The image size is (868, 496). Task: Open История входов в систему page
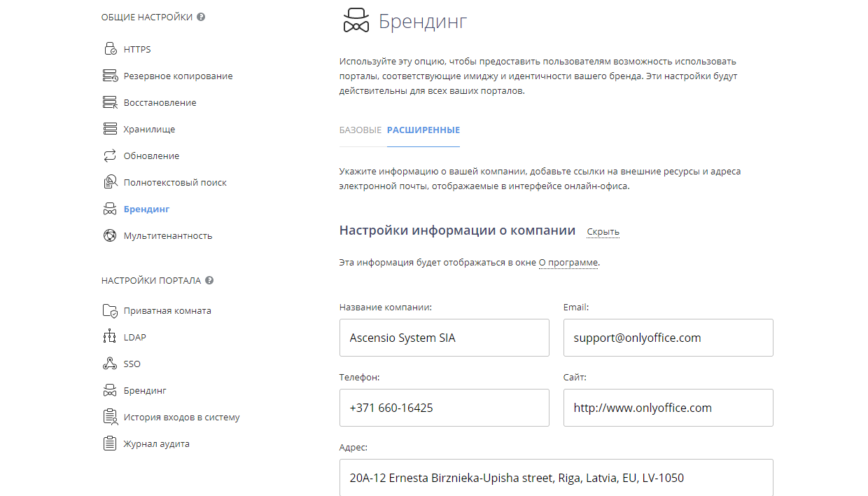182,417
